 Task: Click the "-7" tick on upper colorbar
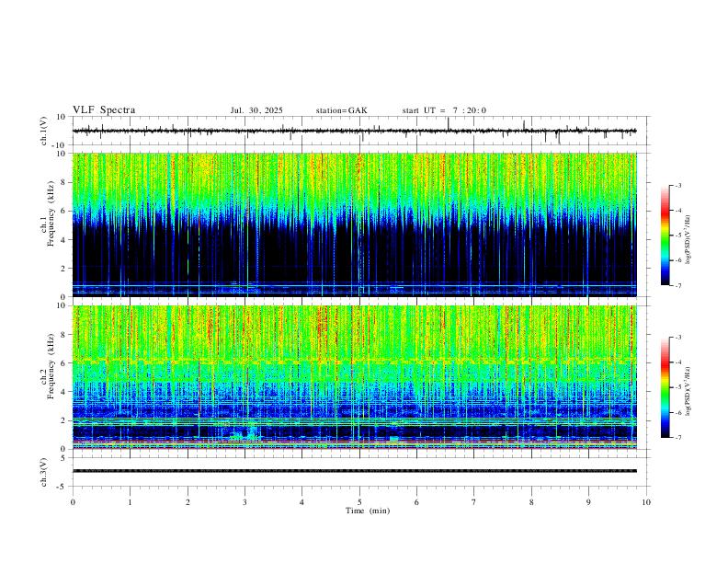(678, 285)
